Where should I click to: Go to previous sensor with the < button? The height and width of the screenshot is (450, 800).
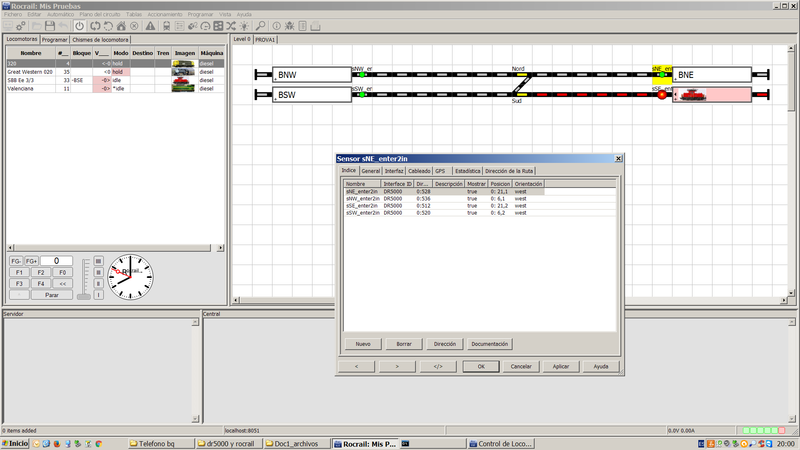(356, 366)
